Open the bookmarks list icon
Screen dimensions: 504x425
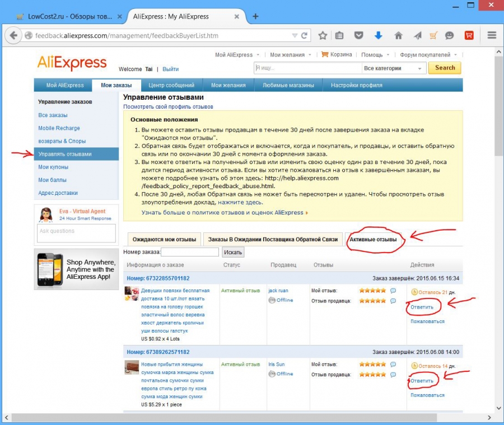click(339, 35)
